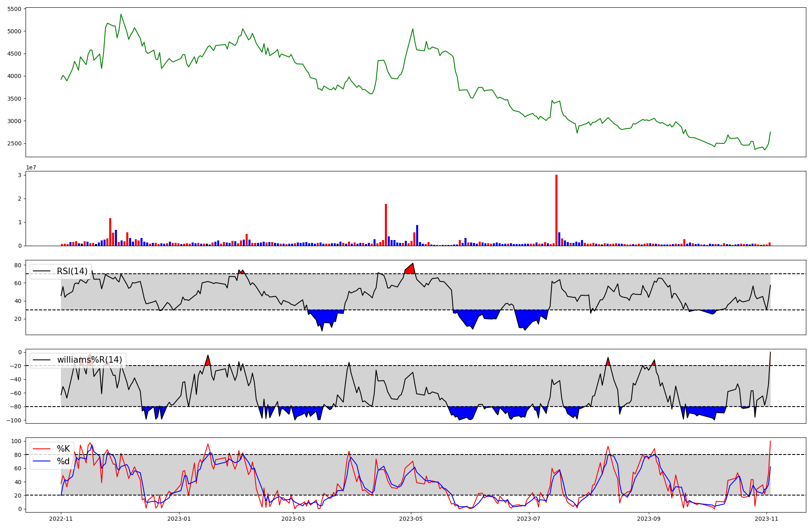Click the red %K legend line sample

click(42, 449)
